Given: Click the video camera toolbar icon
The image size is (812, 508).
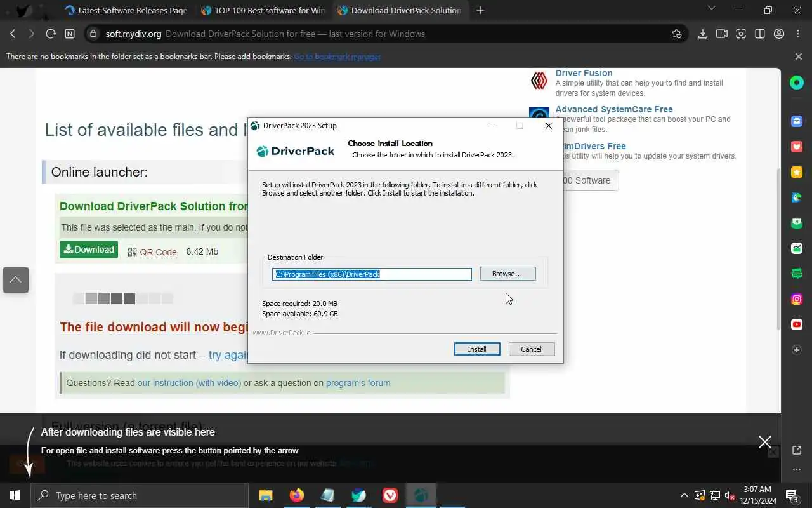Looking at the screenshot, I should coord(722,34).
